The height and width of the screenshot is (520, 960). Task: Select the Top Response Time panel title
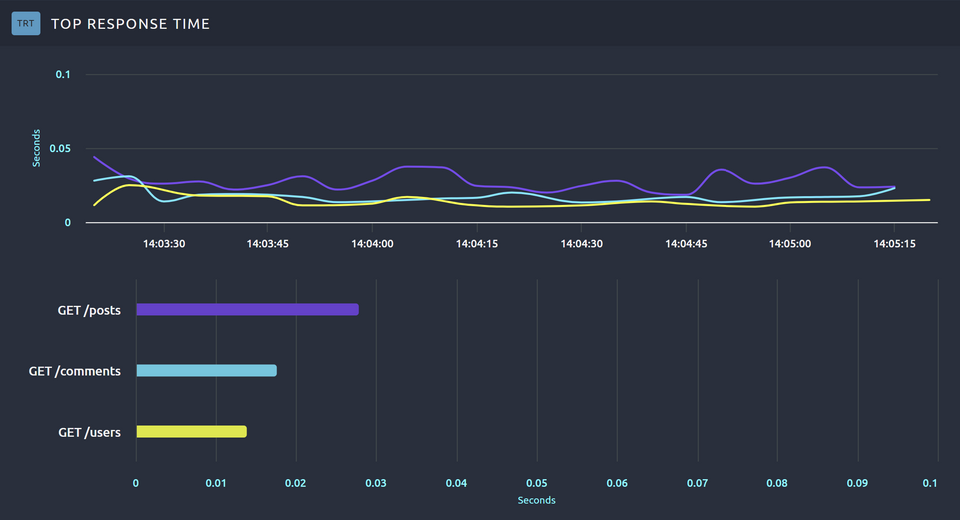click(130, 23)
